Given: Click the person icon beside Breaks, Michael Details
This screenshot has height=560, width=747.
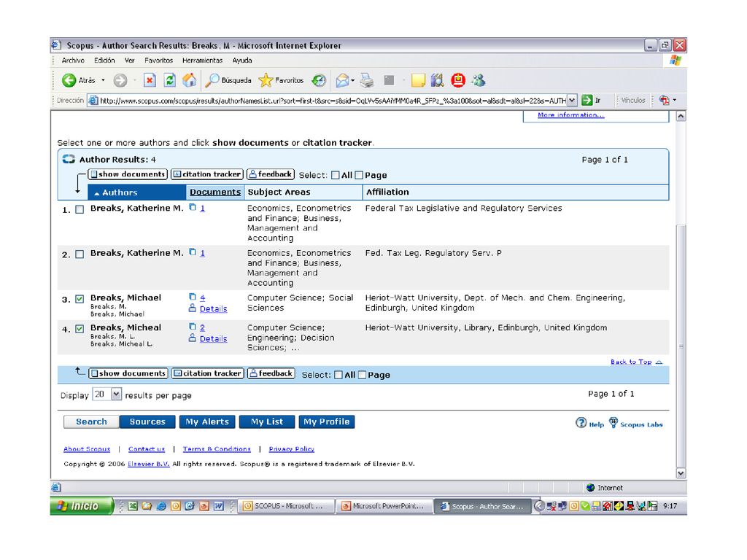Looking at the screenshot, I should click(x=193, y=308).
